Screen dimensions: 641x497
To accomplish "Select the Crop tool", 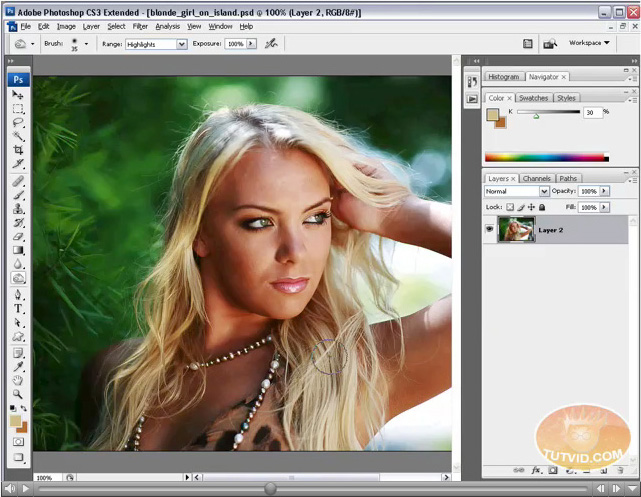I will click(18, 150).
